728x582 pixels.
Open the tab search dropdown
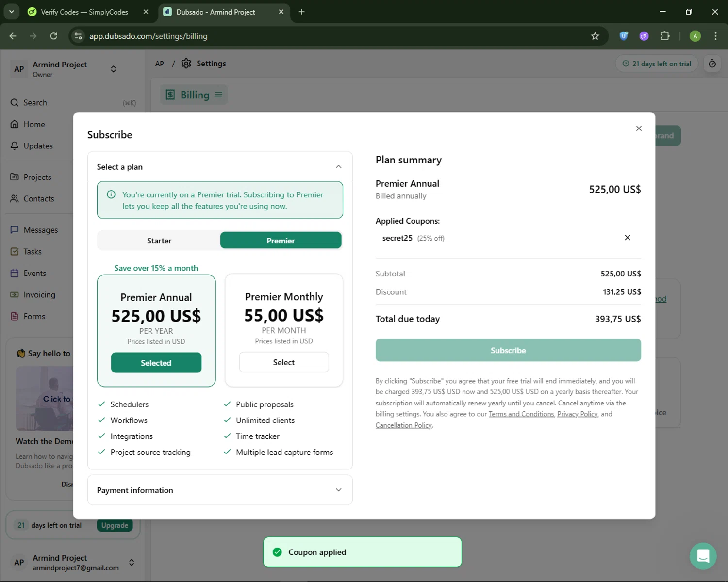pos(11,12)
